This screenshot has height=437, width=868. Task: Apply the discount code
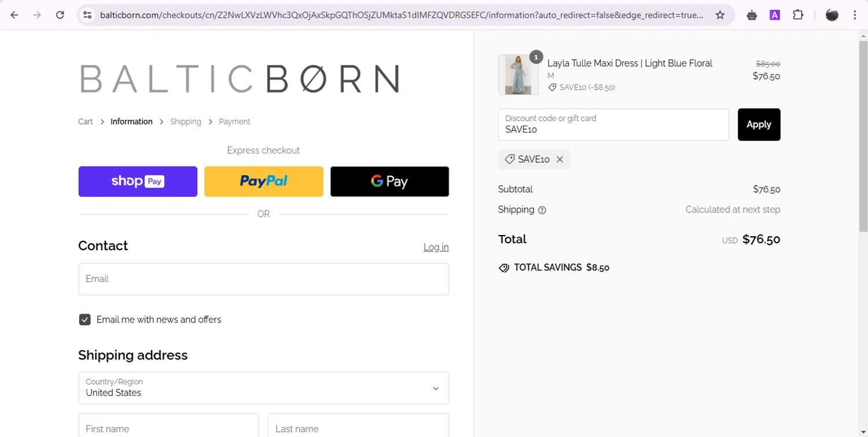click(x=759, y=124)
